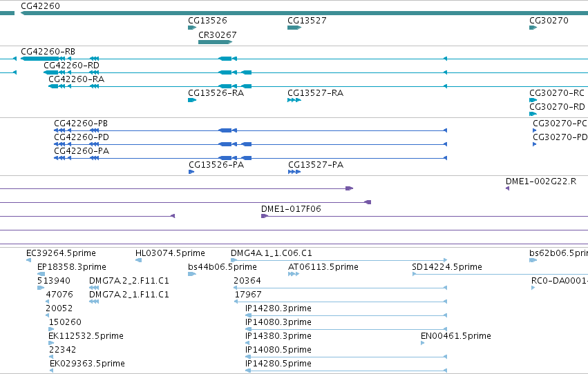Click transcript CG13527-RA
Image resolution: width=588 pixels, height=374 pixels.
(294, 100)
